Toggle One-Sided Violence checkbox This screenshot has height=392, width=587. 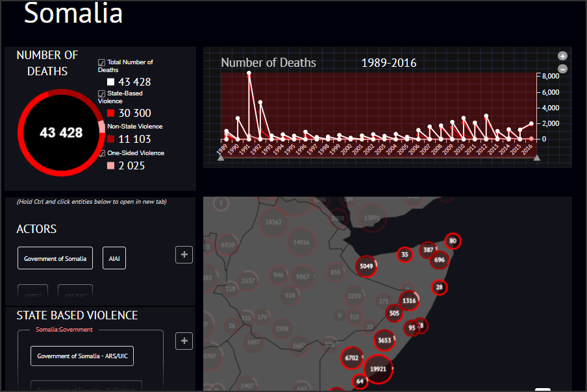(101, 153)
